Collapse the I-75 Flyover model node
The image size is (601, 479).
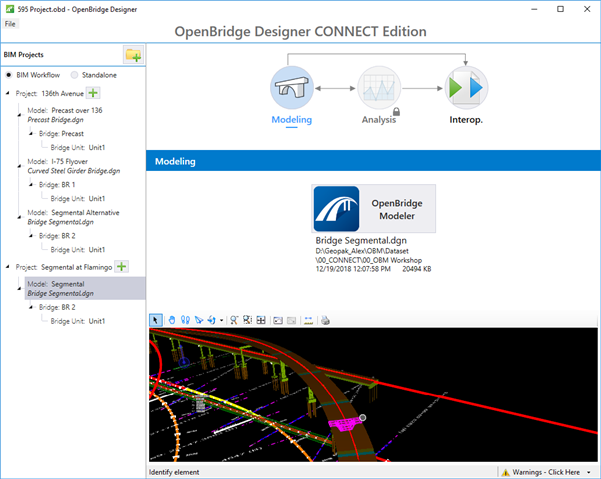pos(19,166)
